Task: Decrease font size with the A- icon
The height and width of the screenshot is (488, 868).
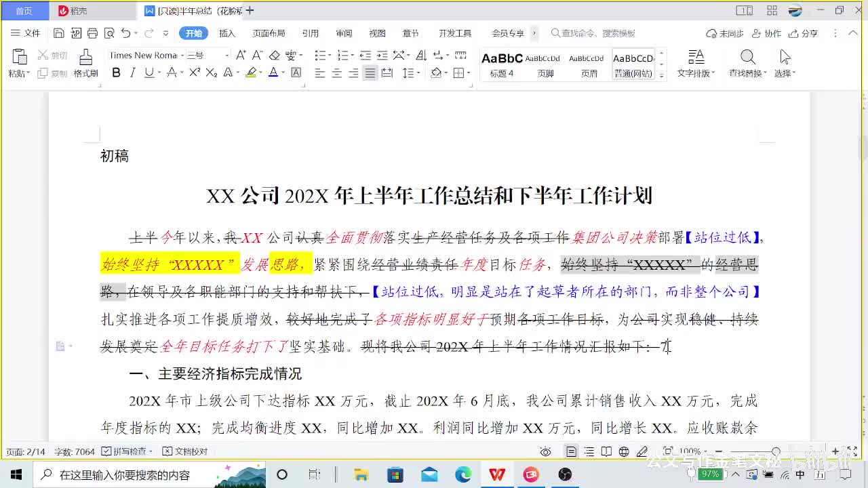Action: click(257, 55)
